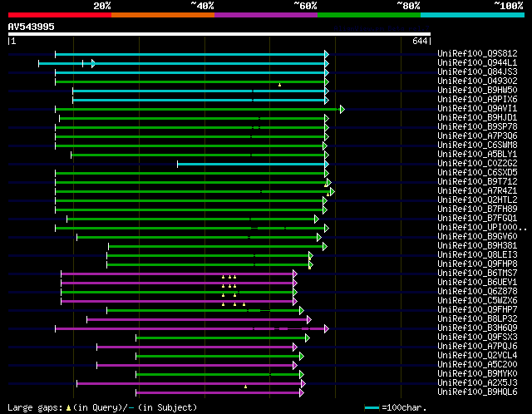The width and height of the screenshot is (532, 414).
Task: Select the AV543995 query name label
Action: (32, 27)
